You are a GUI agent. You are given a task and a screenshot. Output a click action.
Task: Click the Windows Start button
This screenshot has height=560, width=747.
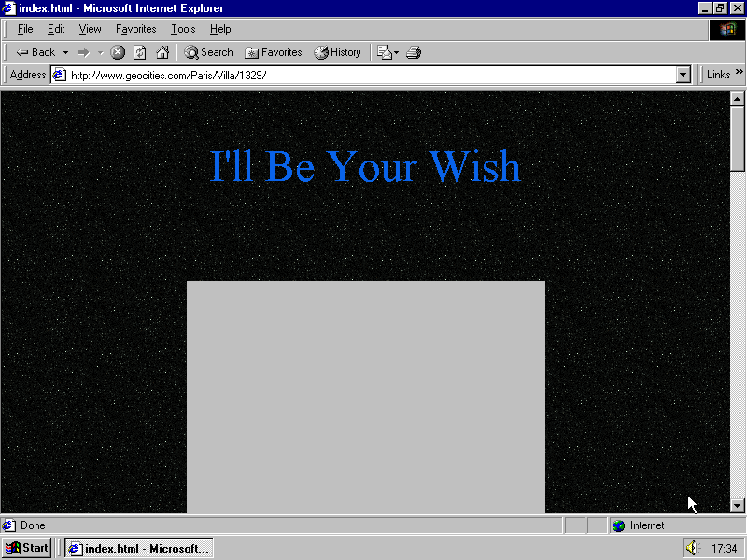[x=27, y=548]
